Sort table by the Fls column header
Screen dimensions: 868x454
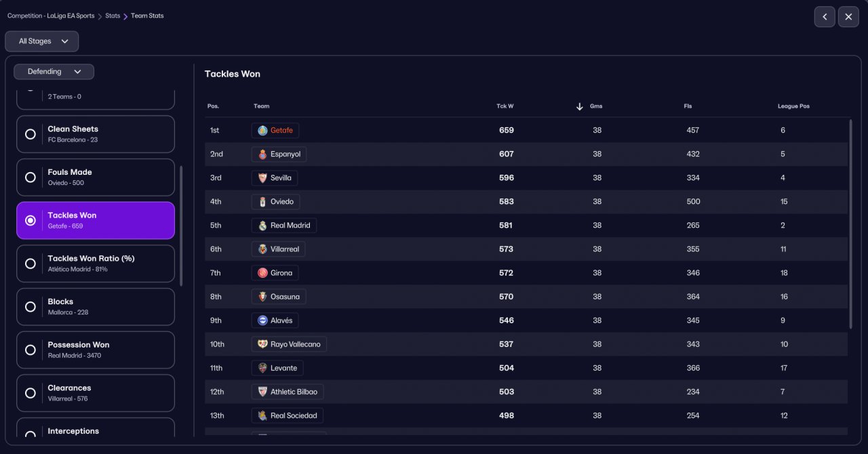point(688,106)
